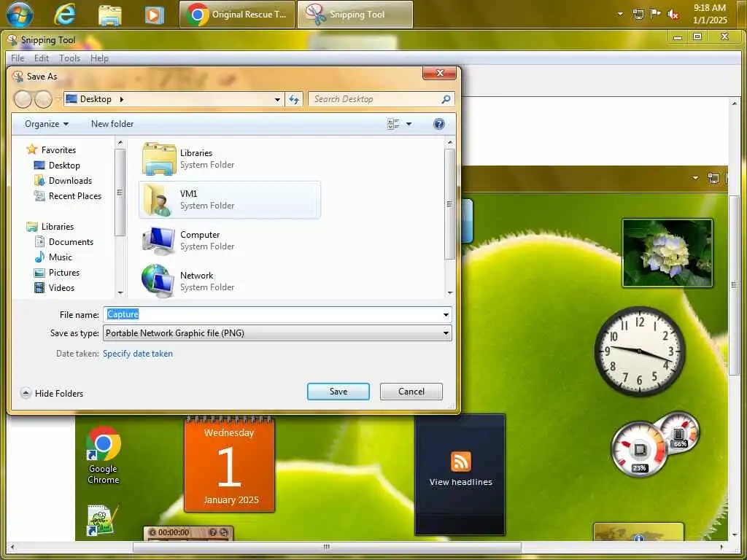Open Snipping Tool File menu
This screenshot has width=747, height=560.
click(18, 58)
